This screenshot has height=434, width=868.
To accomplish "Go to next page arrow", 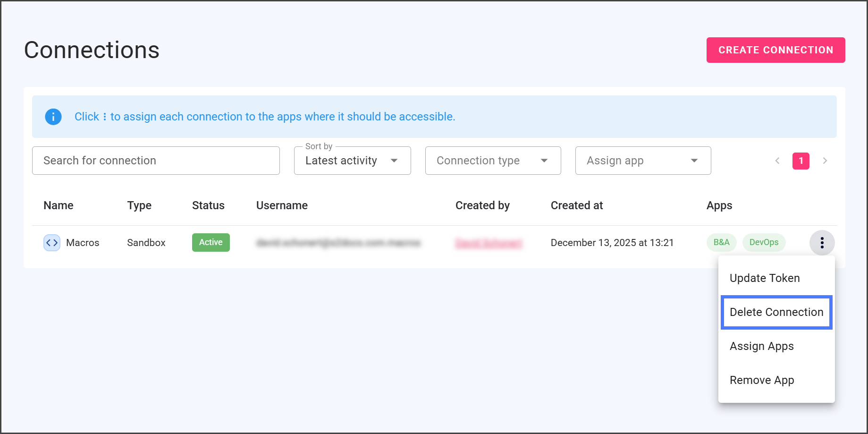I will click(x=825, y=161).
